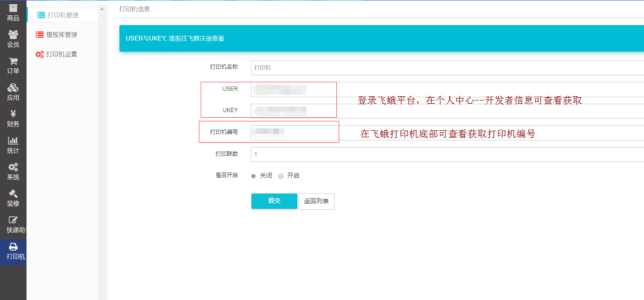The height and width of the screenshot is (300, 644).
Task: Open 打印机设置 menu item
Action: [62, 54]
